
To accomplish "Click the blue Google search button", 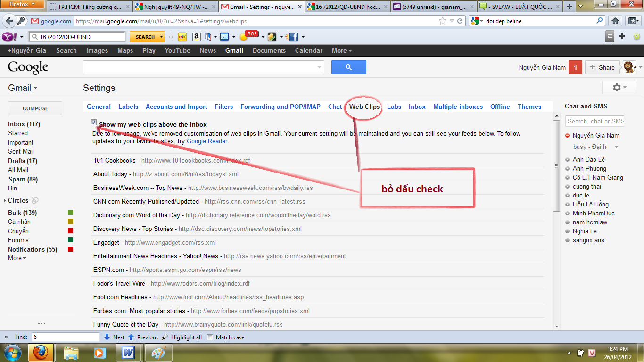I will 349,67.
